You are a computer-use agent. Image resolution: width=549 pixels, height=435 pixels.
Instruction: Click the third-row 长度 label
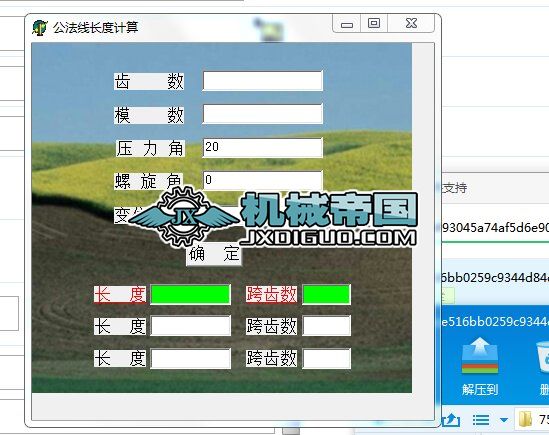pos(120,358)
